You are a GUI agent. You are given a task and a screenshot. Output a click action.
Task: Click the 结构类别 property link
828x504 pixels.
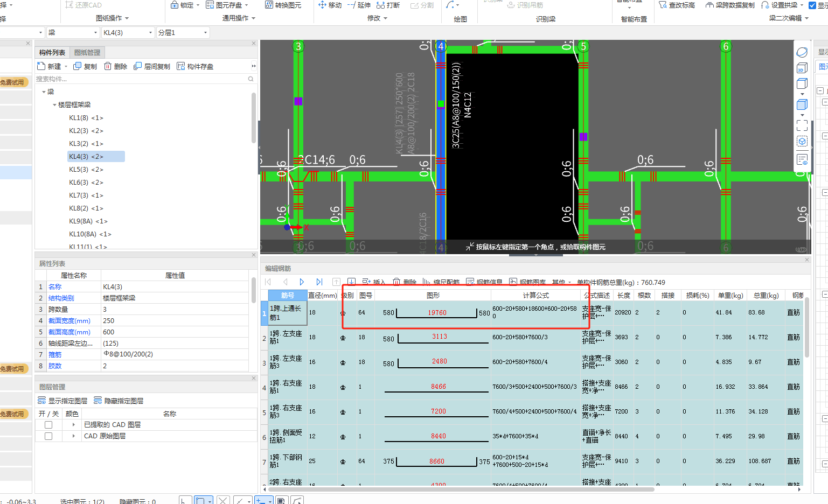(x=61, y=298)
